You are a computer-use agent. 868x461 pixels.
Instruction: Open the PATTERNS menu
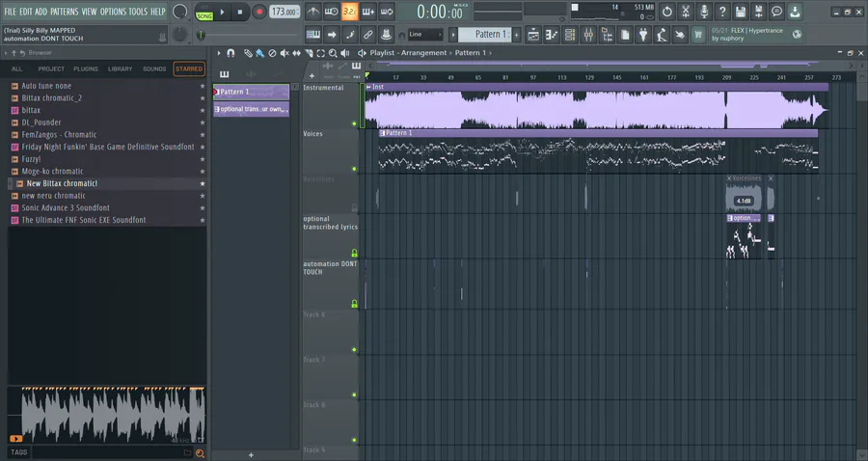click(x=65, y=11)
